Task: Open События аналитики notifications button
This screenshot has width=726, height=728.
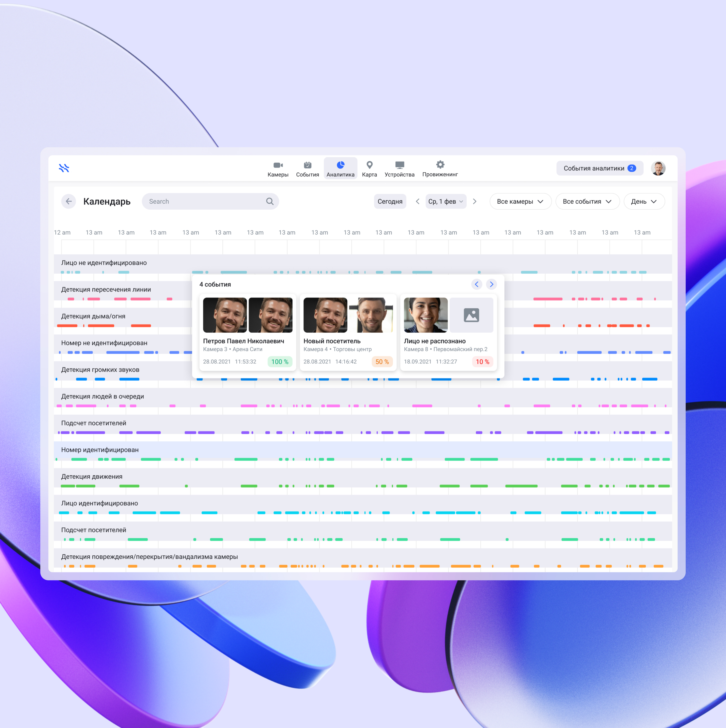Action: [x=599, y=168]
